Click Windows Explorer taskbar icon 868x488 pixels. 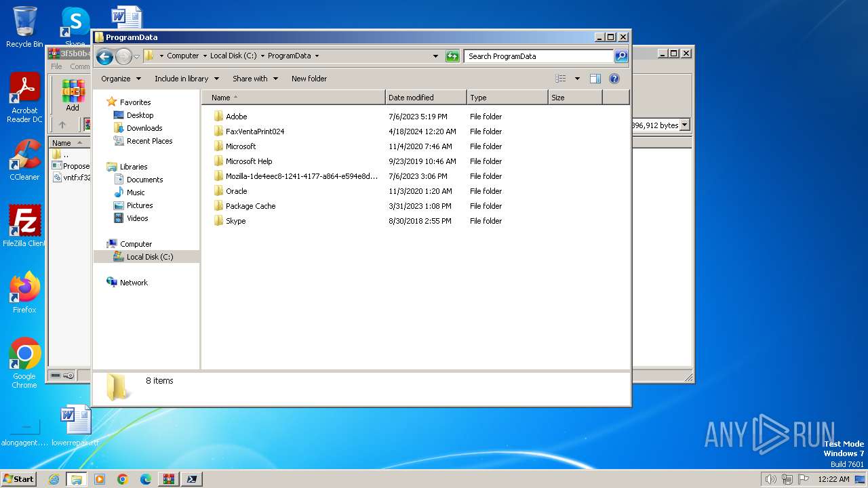point(76,479)
